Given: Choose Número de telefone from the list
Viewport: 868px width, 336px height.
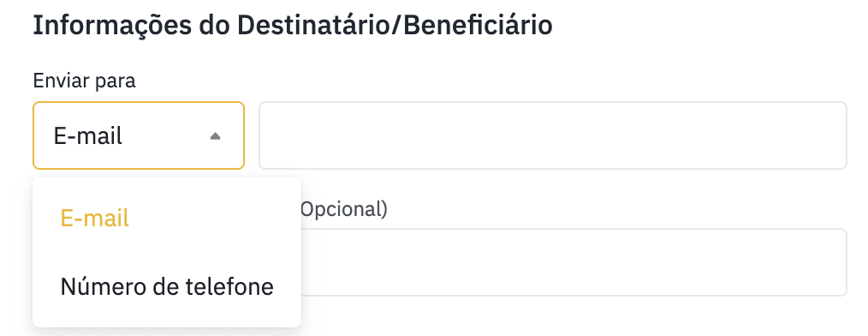Looking at the screenshot, I should pyautogui.click(x=167, y=286).
